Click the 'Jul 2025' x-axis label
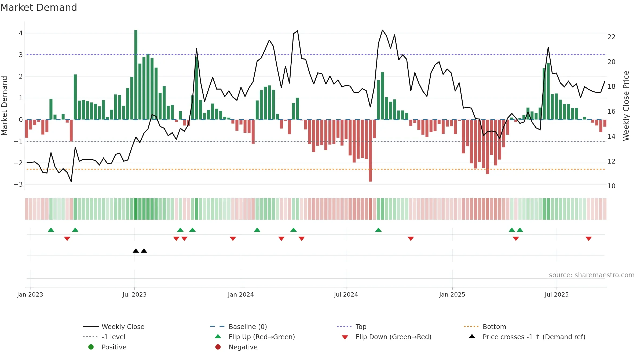Viewport: 644px width, 362px height. 557,294
